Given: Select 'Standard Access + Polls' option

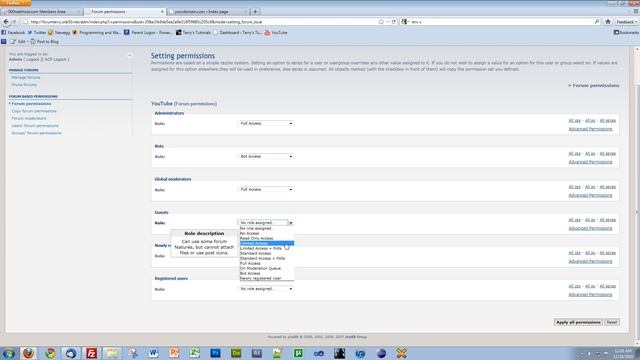Looking at the screenshot, I should coord(267,258).
